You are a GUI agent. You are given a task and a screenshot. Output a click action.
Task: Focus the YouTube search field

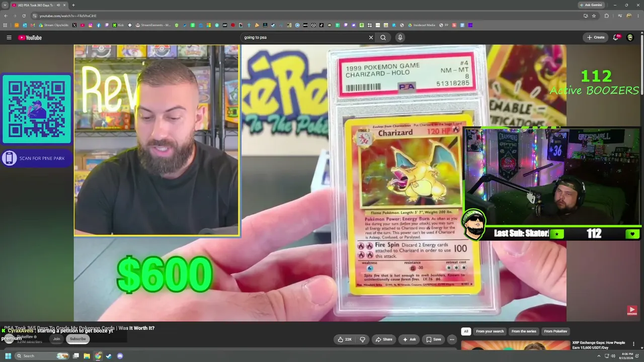point(304,37)
